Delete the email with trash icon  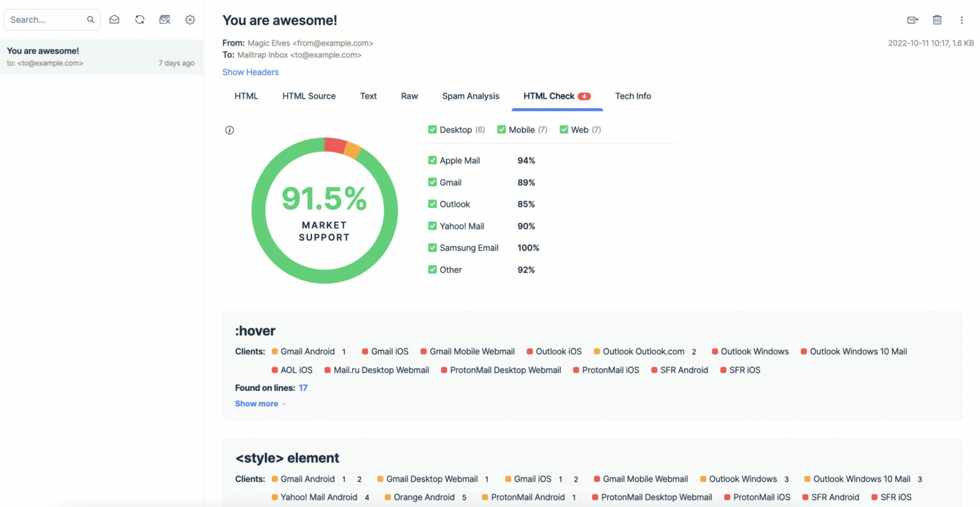(x=937, y=20)
